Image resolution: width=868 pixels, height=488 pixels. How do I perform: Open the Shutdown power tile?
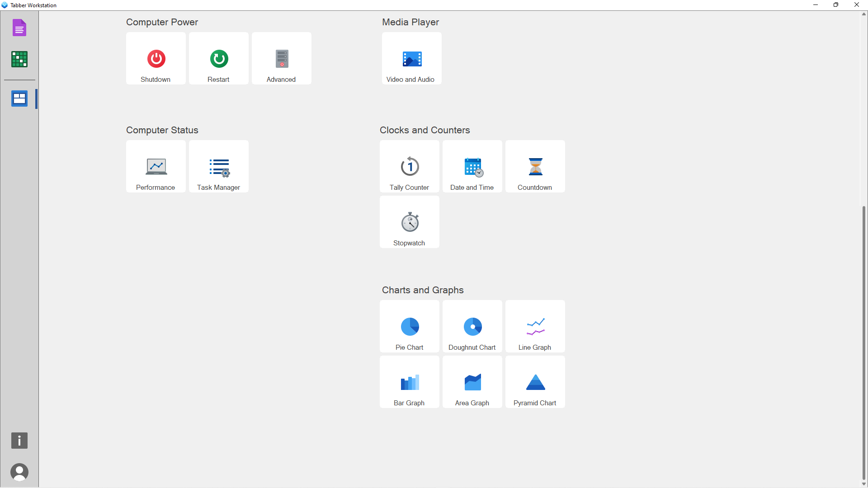click(156, 58)
